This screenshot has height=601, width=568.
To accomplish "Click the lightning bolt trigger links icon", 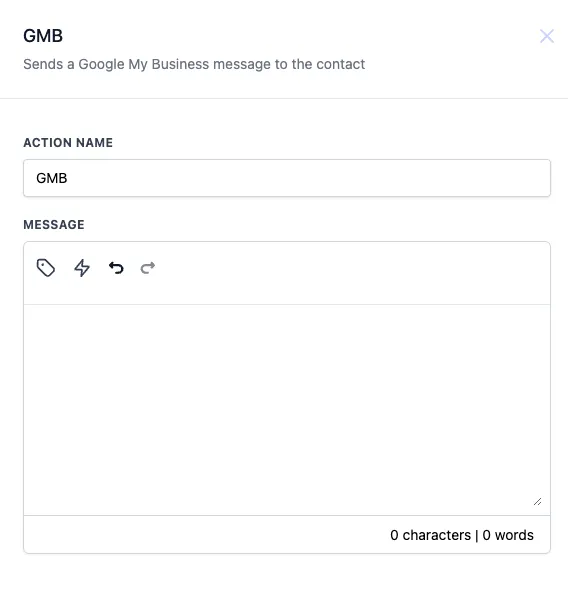I will click(x=82, y=268).
